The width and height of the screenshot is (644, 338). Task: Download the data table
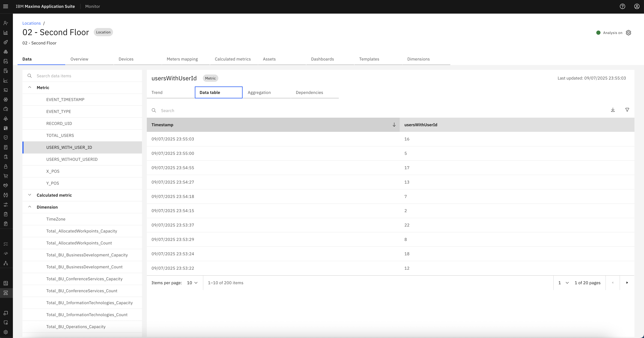coord(613,110)
